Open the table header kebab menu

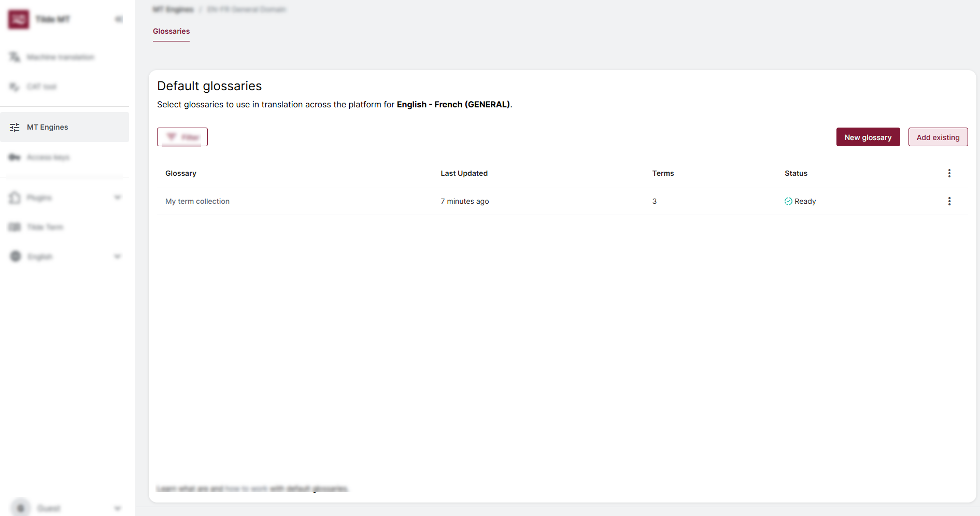click(x=949, y=173)
